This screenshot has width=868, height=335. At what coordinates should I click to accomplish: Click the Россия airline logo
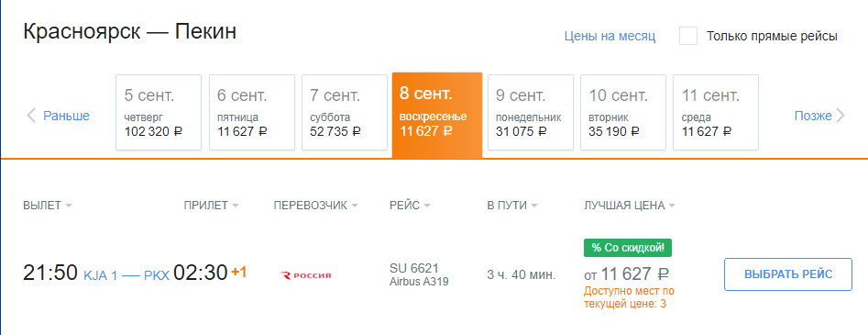pyautogui.click(x=306, y=274)
